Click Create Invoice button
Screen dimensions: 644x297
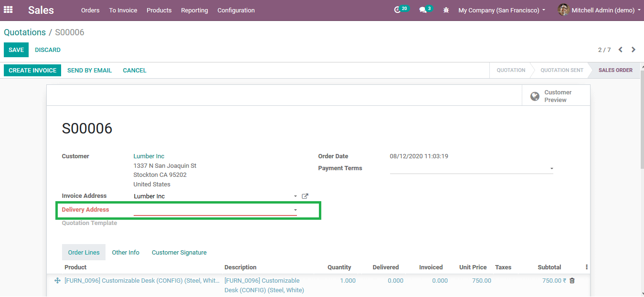tap(32, 70)
